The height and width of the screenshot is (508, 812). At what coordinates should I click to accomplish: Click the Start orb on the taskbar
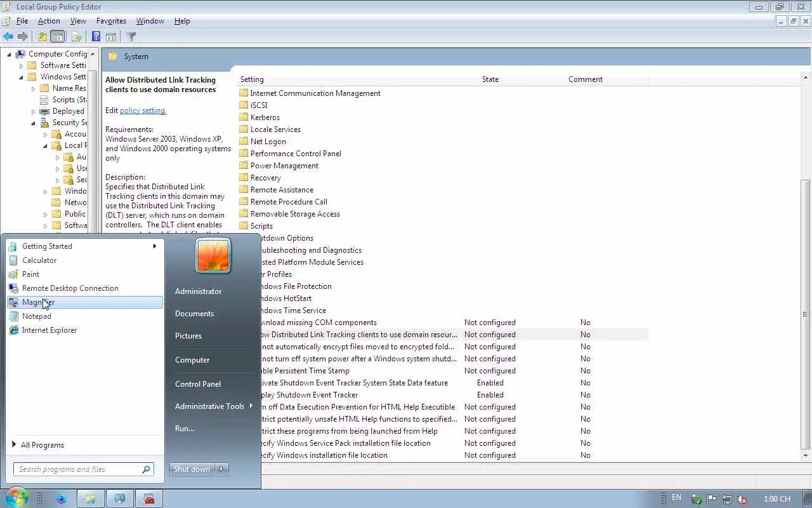pos(16,498)
